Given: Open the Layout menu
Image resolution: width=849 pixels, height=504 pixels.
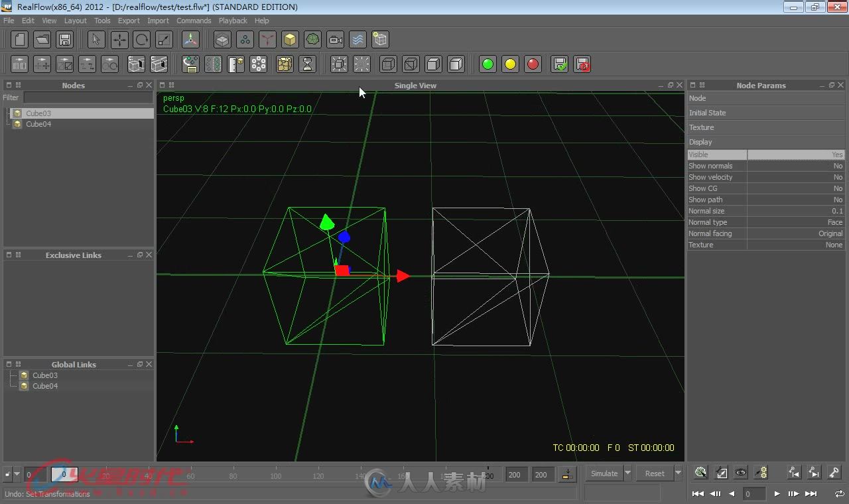Looking at the screenshot, I should 75,21.
